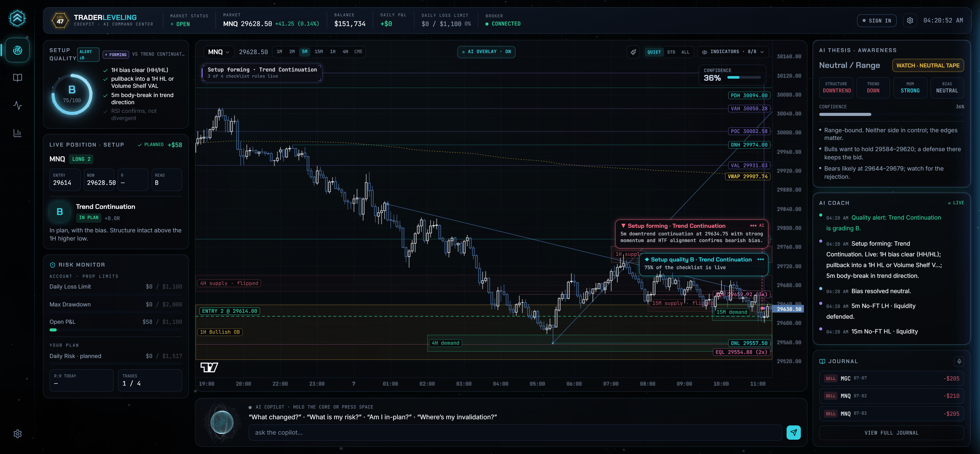Click the AI thesis confidence bar
Viewport: 980px width, 454px height.
tap(891, 114)
